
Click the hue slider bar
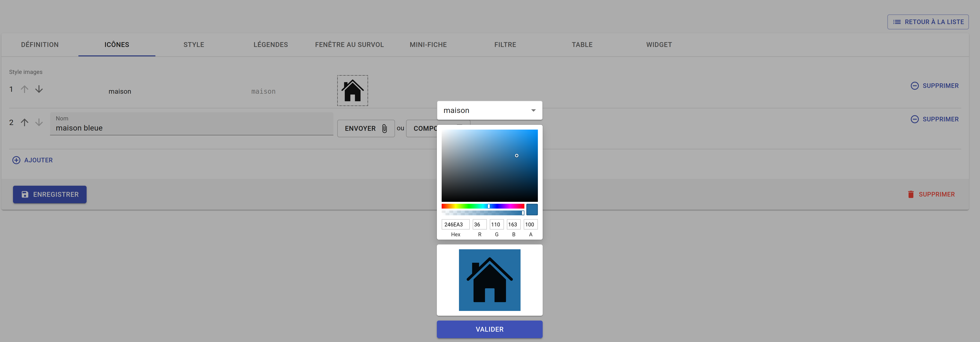(483, 206)
